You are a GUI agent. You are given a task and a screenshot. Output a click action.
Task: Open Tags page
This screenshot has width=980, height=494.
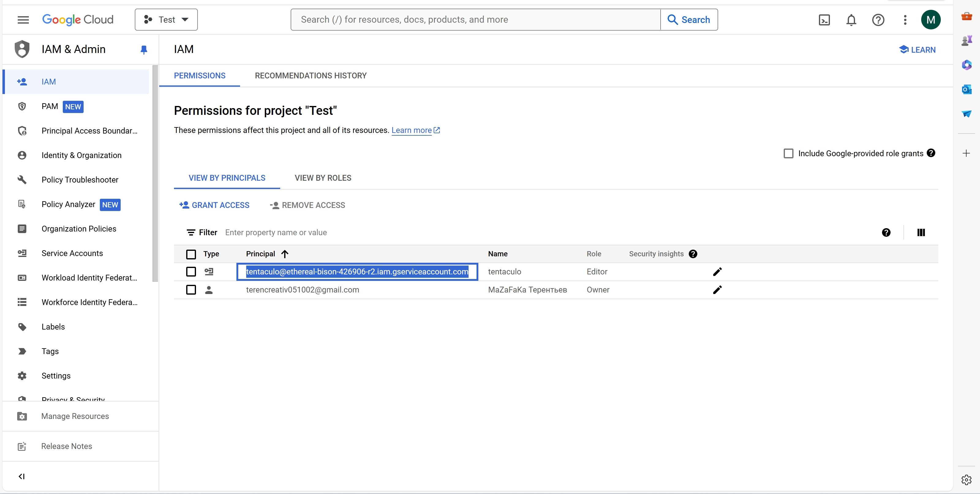click(x=76, y=351)
